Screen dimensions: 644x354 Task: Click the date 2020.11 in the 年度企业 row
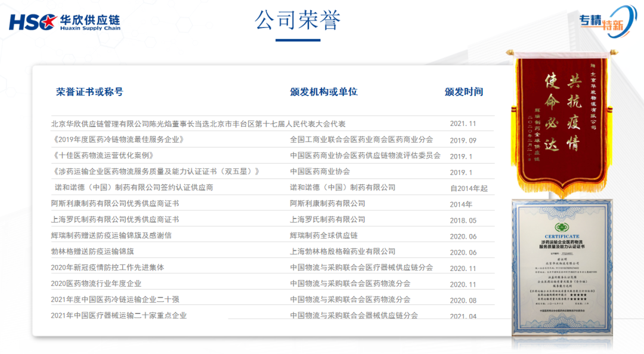tap(463, 285)
